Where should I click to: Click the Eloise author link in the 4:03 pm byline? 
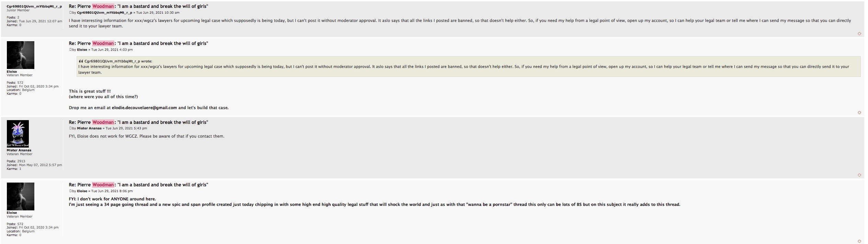click(x=82, y=50)
